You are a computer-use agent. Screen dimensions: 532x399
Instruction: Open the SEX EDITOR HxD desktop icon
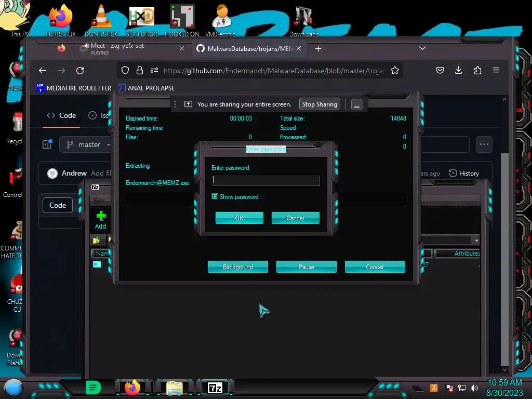coord(142,20)
